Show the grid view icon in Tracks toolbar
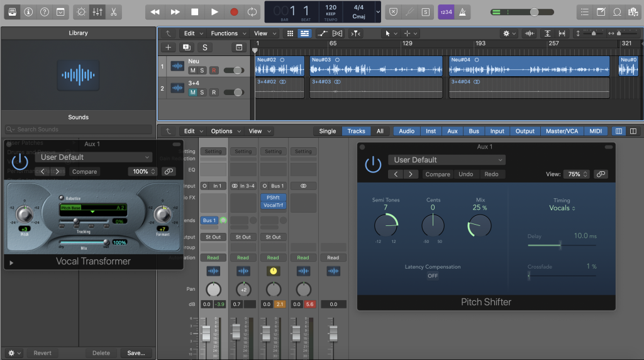 tap(290, 33)
